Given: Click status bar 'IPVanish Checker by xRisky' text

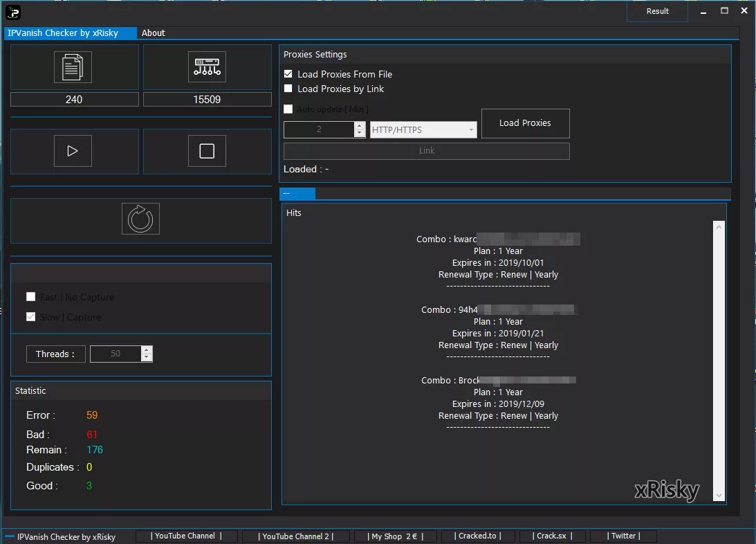Looking at the screenshot, I should (66, 537).
